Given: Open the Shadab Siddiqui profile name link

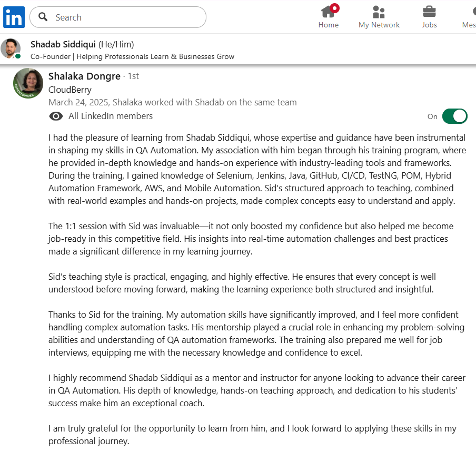Looking at the screenshot, I should point(63,44).
